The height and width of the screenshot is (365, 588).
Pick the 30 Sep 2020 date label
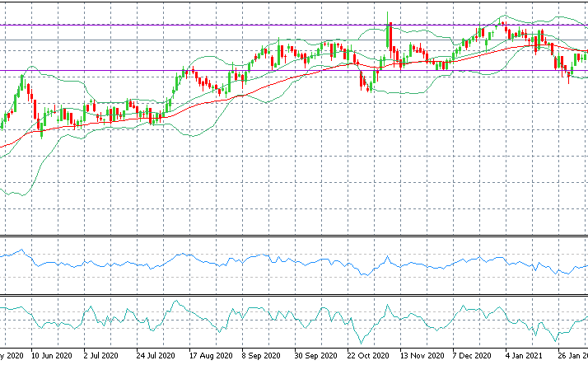(x=315, y=356)
